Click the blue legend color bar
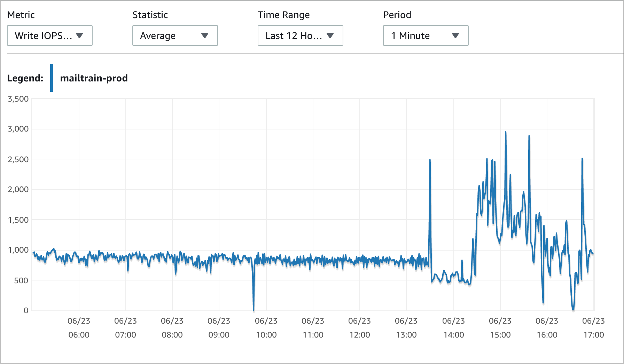Viewport: 624px width, 364px height. point(52,78)
